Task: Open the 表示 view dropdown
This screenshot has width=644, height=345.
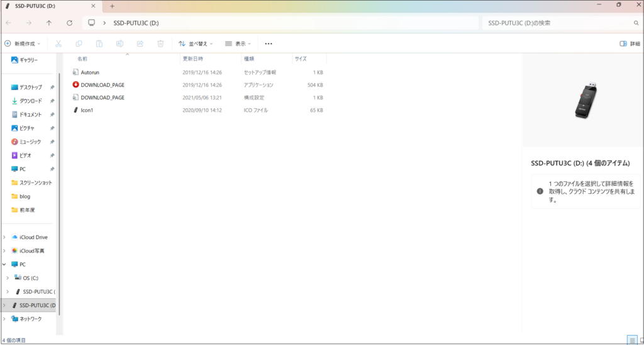Action: [x=238, y=44]
